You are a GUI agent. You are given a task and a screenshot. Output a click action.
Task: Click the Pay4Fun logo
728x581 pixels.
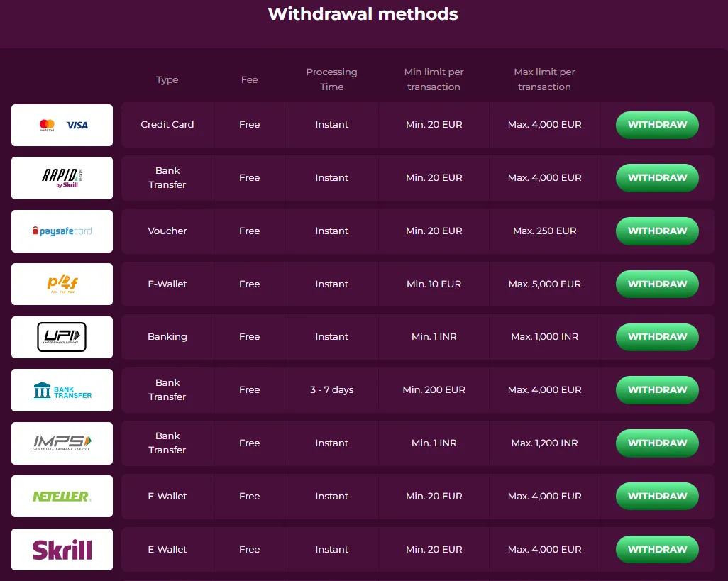(62, 284)
